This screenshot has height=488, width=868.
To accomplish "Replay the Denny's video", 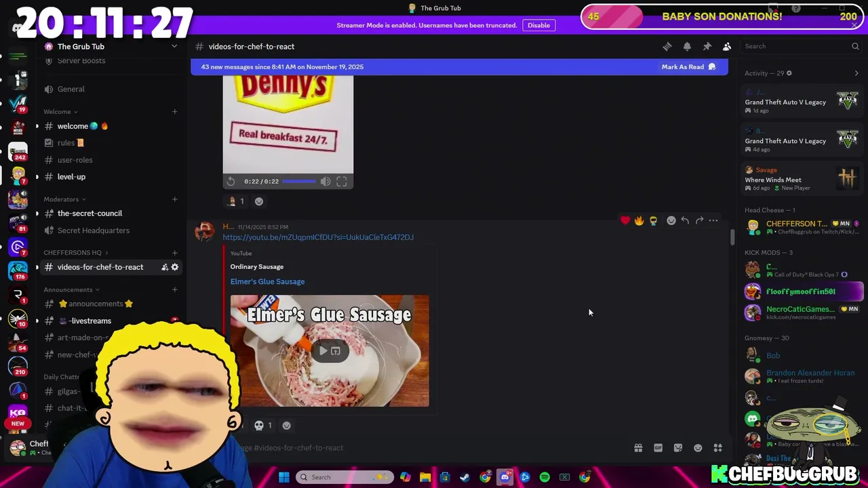I will tap(231, 182).
